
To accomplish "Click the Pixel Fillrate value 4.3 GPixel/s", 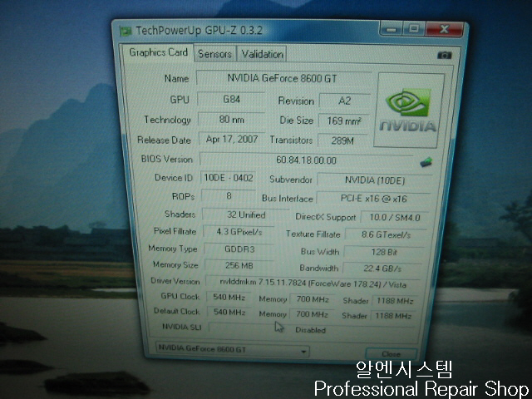I will 239,232.
